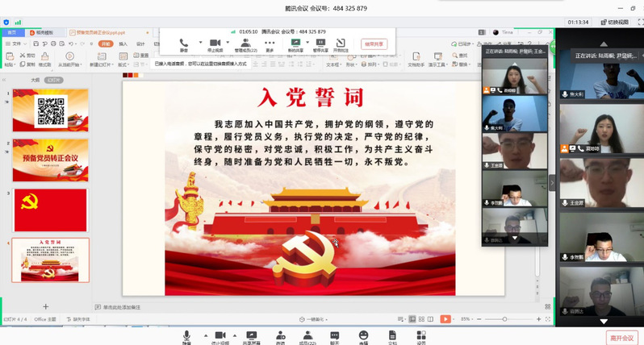The image size is (644, 345).
Task: Click the save icon in WPS quick toolbar
Action: click(x=36, y=44)
